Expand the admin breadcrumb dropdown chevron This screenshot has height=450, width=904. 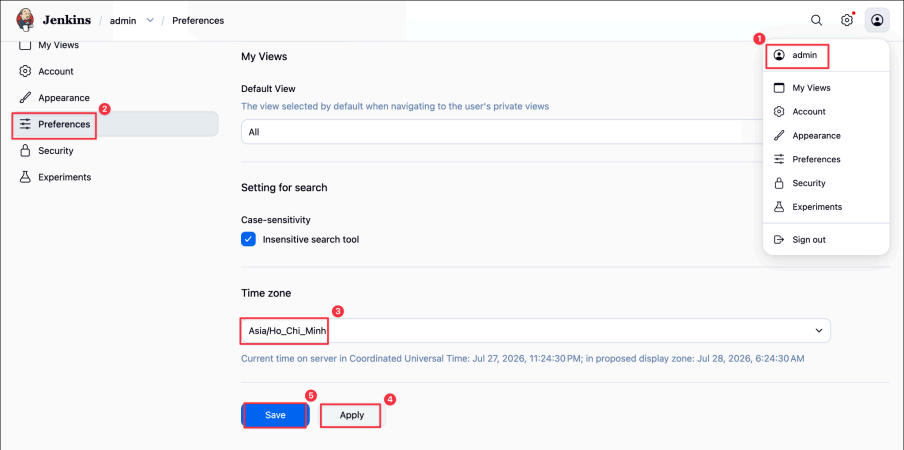(x=150, y=20)
